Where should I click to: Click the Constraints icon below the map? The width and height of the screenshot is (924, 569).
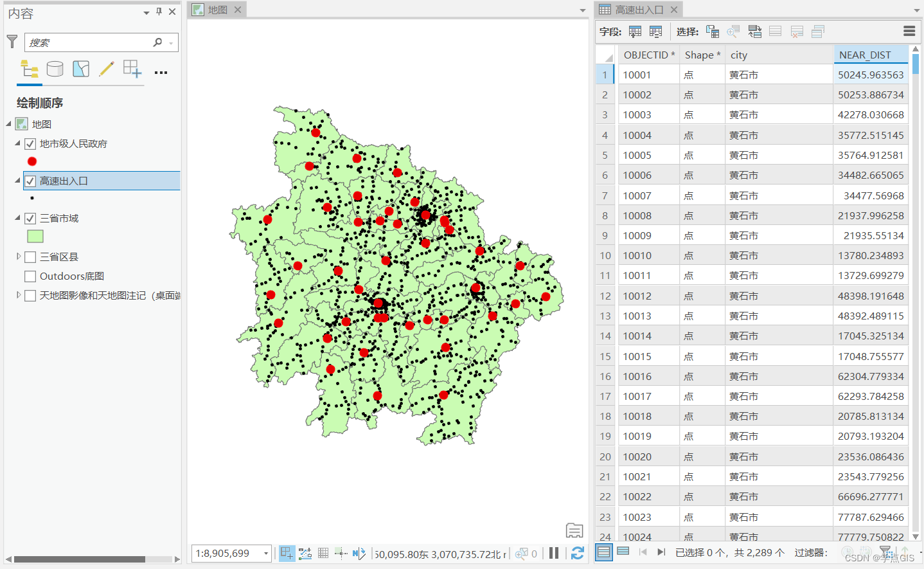point(305,553)
